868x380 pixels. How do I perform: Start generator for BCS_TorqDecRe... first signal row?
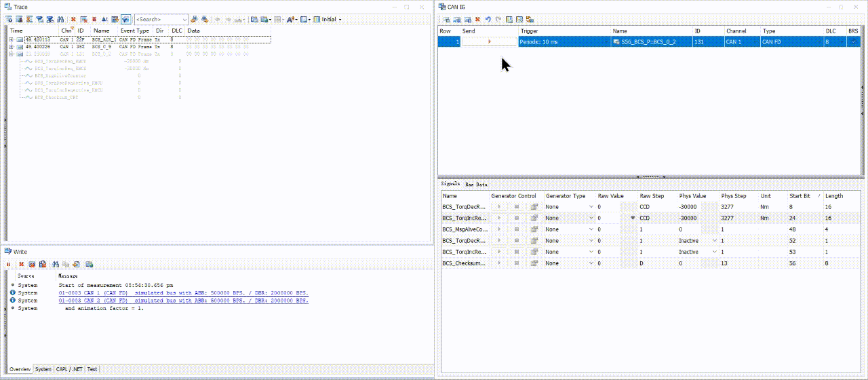500,207
